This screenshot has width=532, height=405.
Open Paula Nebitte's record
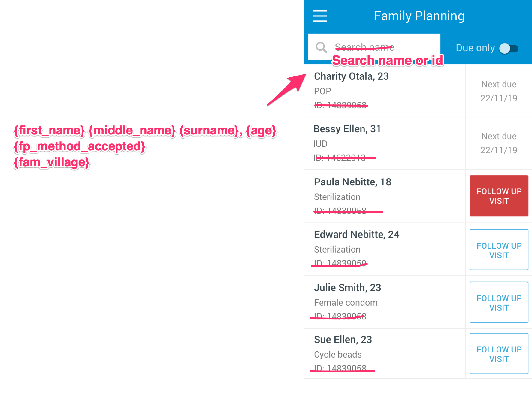pos(352,182)
